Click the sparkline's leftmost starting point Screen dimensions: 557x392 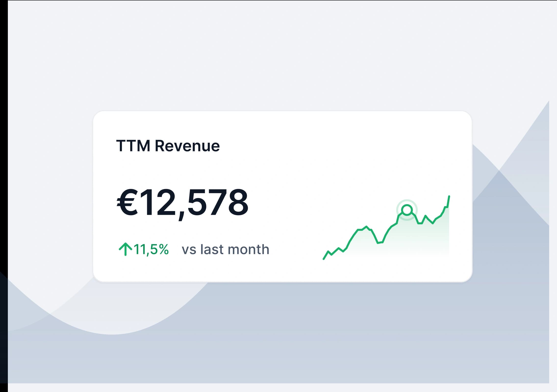point(324,259)
